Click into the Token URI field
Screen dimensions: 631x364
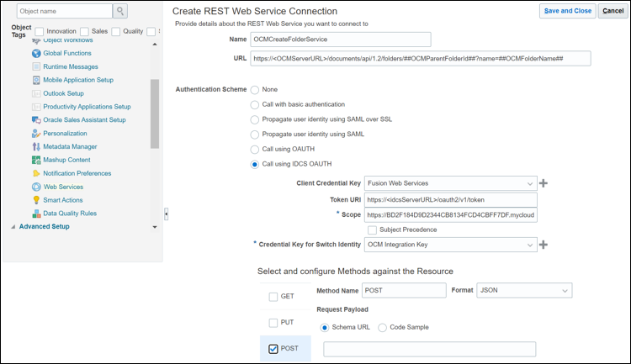coord(451,199)
